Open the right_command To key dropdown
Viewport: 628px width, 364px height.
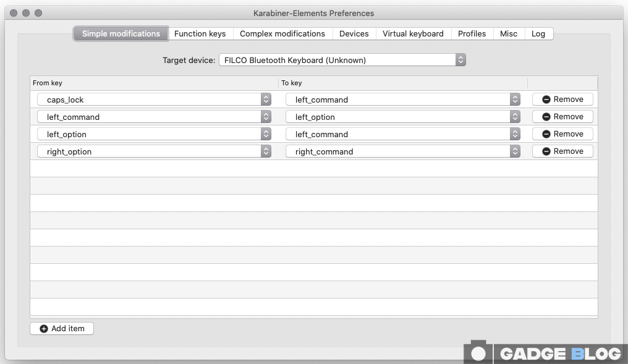coord(403,151)
